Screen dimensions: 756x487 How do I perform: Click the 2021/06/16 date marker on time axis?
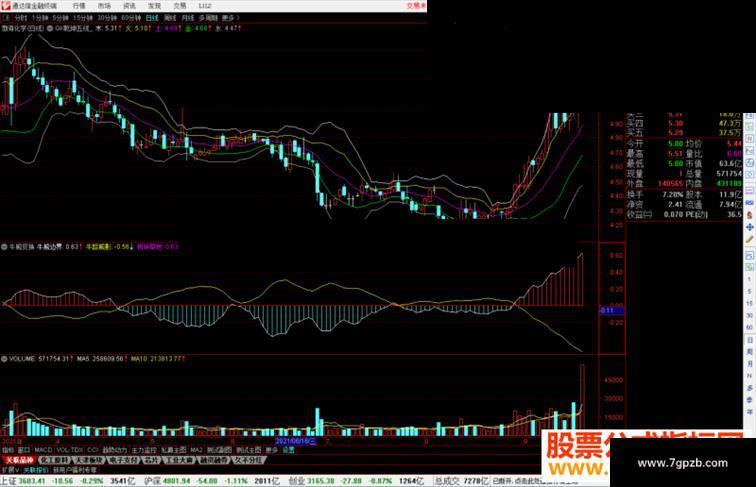296,441
